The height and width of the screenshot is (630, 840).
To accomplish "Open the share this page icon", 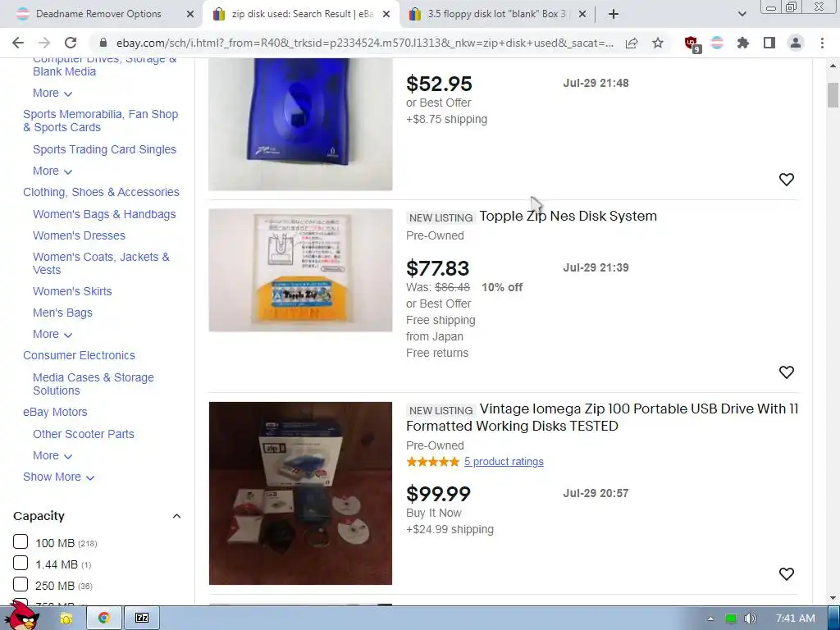I will (632, 43).
